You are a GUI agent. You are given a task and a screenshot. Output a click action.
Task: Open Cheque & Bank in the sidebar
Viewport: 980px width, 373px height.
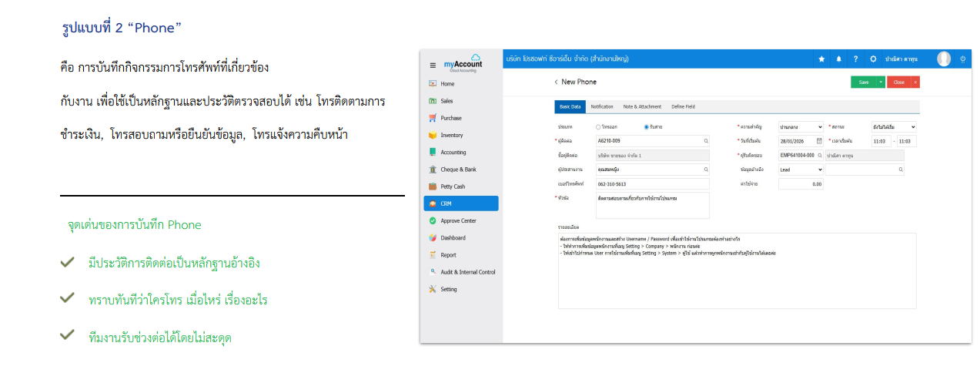point(458,170)
